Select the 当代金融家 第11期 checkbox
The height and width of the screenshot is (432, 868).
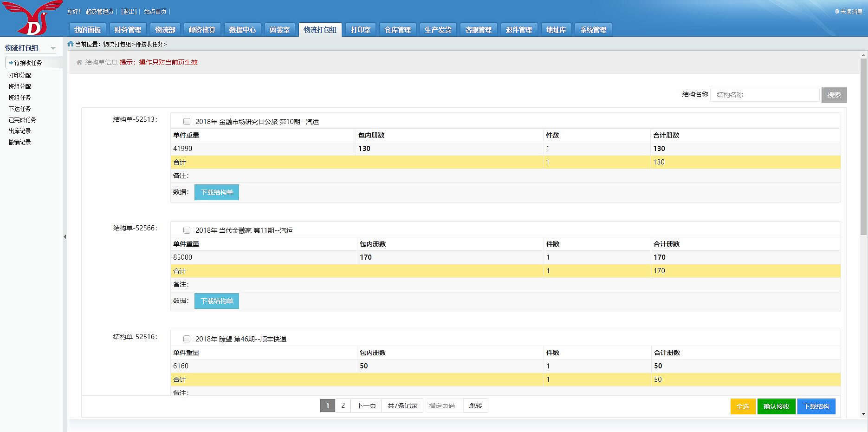tap(187, 230)
